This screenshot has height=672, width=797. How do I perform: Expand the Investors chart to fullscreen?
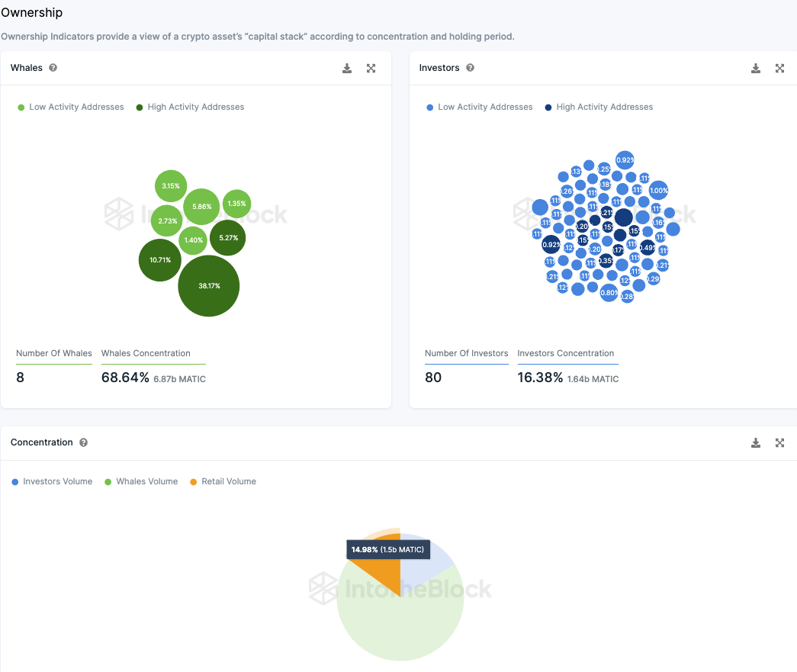click(779, 68)
